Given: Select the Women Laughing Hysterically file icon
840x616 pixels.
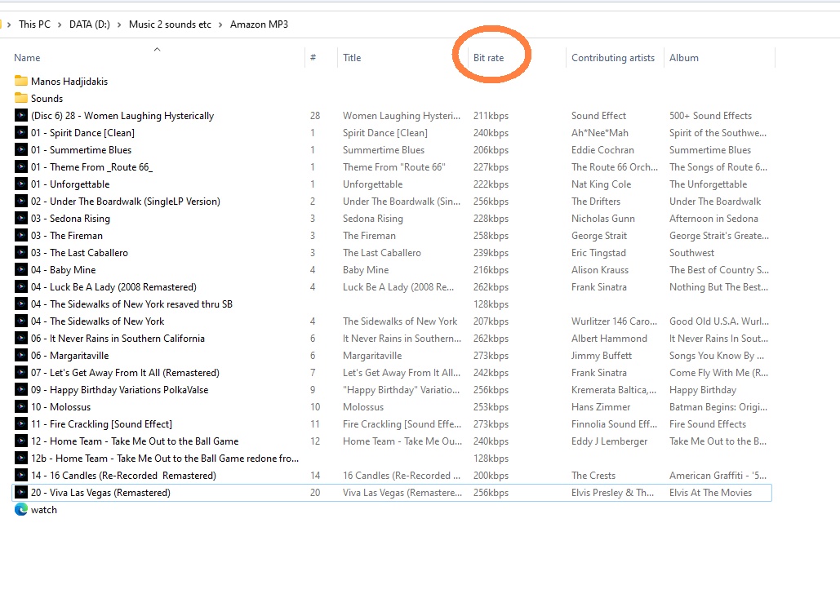Looking at the screenshot, I should 21,115.
